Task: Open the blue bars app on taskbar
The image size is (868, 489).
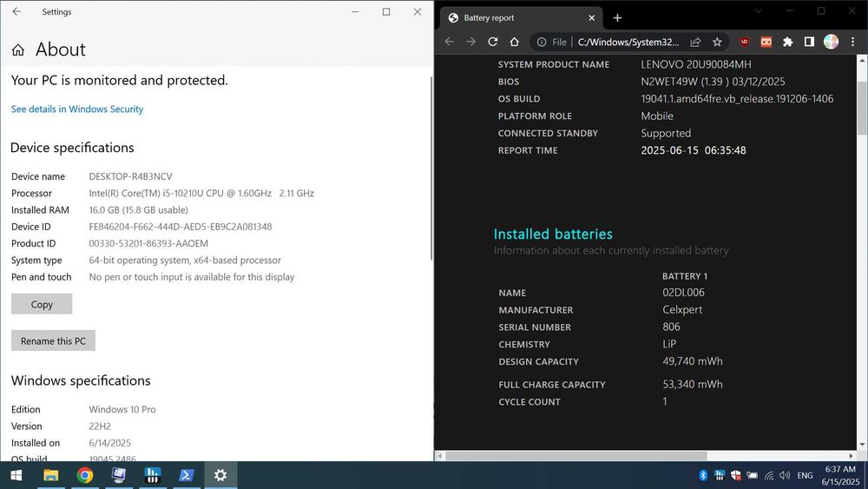Action: [x=152, y=475]
